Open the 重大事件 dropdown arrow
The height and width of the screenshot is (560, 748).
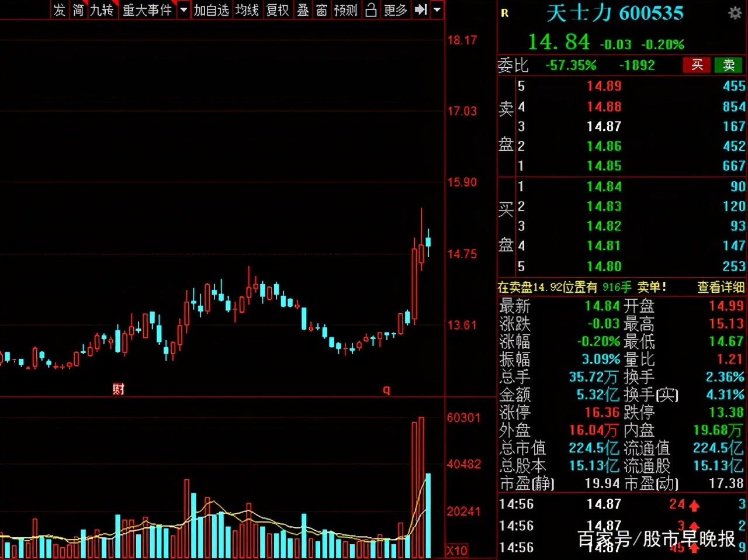coord(183,10)
